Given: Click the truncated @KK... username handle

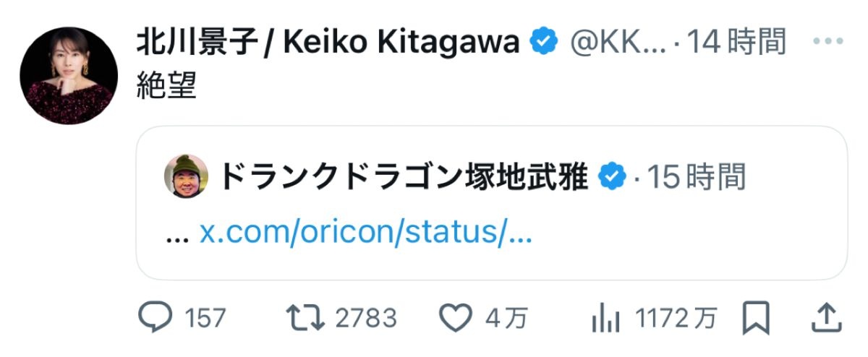Looking at the screenshot, I should pyautogui.click(x=618, y=43).
